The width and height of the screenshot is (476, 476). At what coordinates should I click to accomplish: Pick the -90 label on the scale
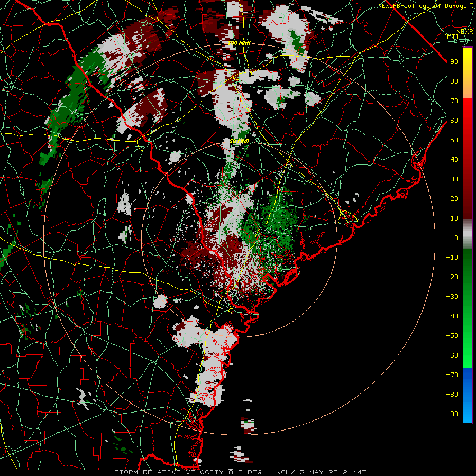[452, 414]
